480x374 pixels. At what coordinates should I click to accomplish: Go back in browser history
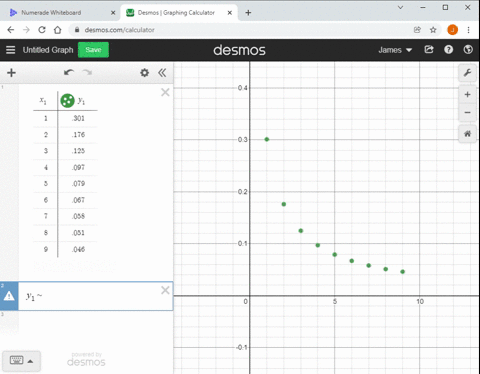[x=11, y=30]
